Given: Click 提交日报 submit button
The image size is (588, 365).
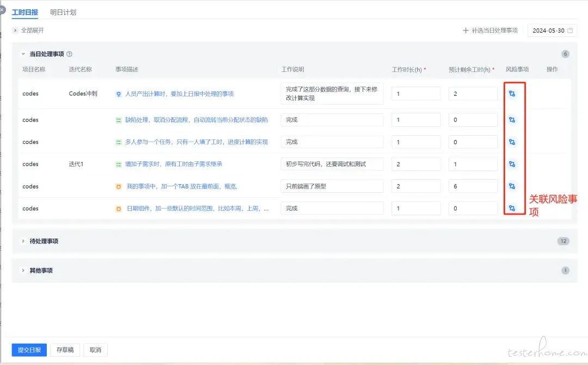Looking at the screenshot, I should [29, 350].
